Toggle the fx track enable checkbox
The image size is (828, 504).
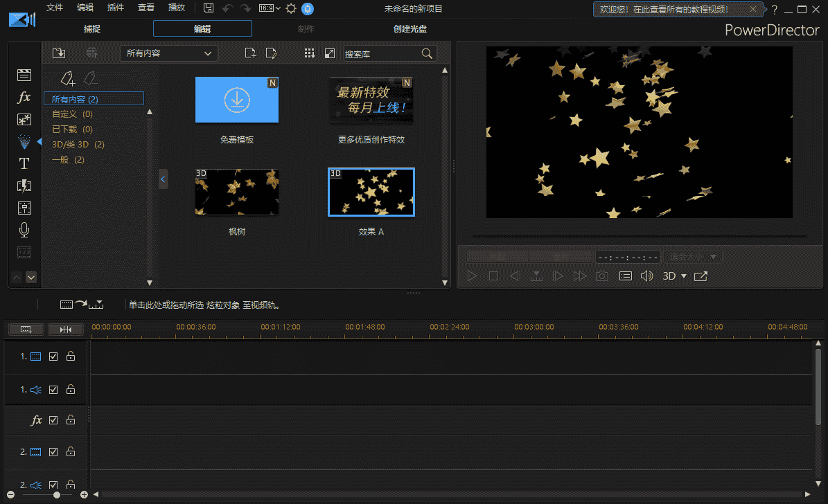click(53, 420)
